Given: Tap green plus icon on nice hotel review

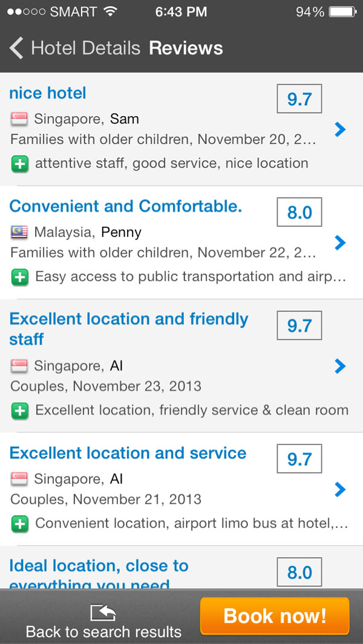Looking at the screenshot, I should tap(19, 163).
